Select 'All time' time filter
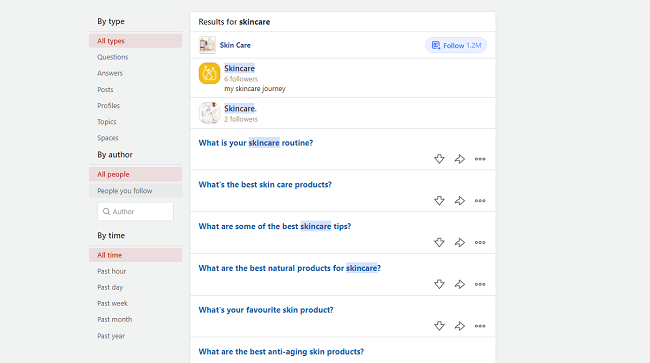The height and width of the screenshot is (363, 650). point(136,255)
